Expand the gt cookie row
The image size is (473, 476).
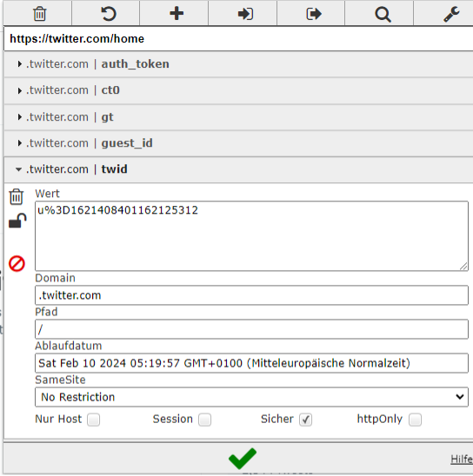(x=238, y=117)
